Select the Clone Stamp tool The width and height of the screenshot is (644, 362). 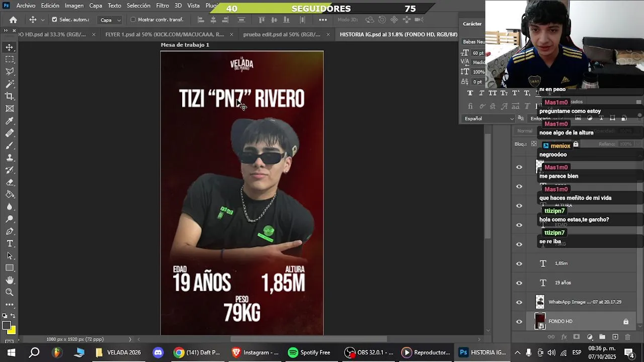click(x=10, y=158)
